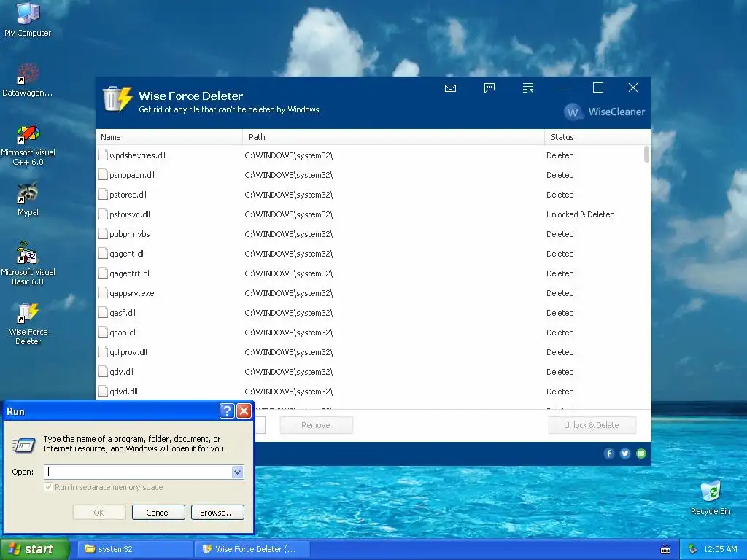Screen dimensions: 747x560
Task: Open the DataWagon desktop shortcut
Action: tap(28, 79)
